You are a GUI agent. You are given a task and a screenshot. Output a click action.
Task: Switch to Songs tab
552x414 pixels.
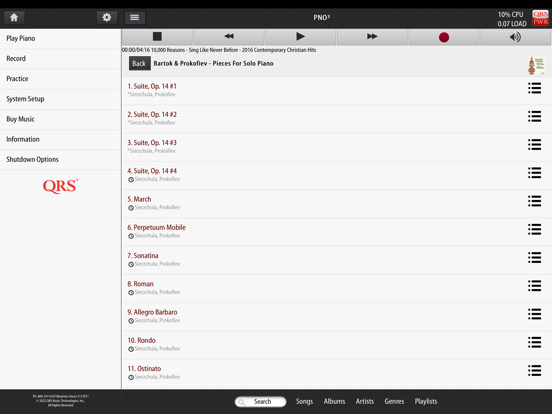click(x=304, y=401)
